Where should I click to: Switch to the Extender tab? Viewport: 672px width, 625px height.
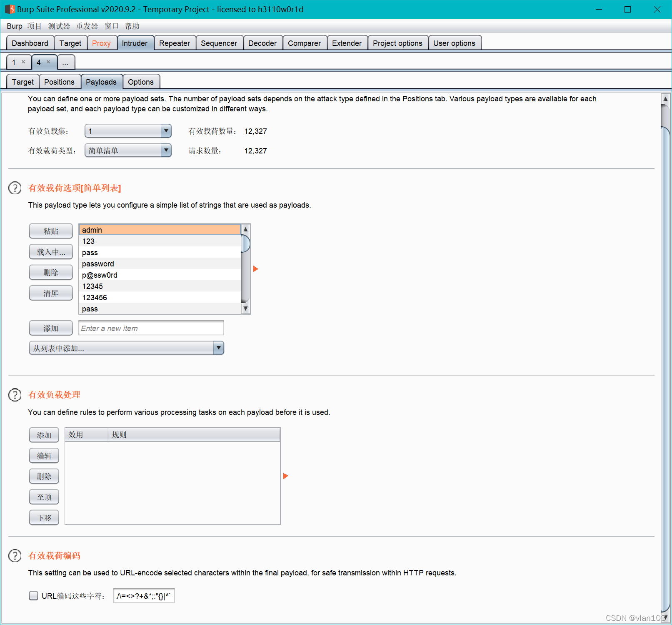[347, 43]
